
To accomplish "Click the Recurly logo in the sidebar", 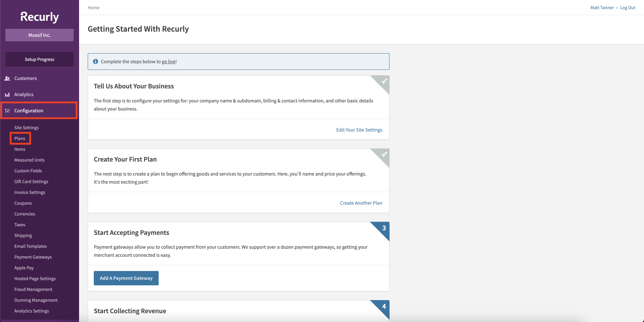I will tap(40, 17).
